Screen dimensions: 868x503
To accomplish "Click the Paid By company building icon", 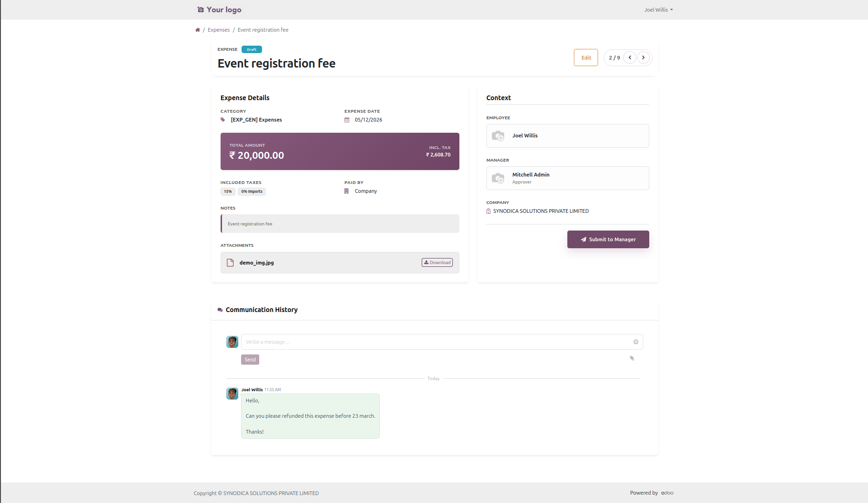I will point(346,191).
